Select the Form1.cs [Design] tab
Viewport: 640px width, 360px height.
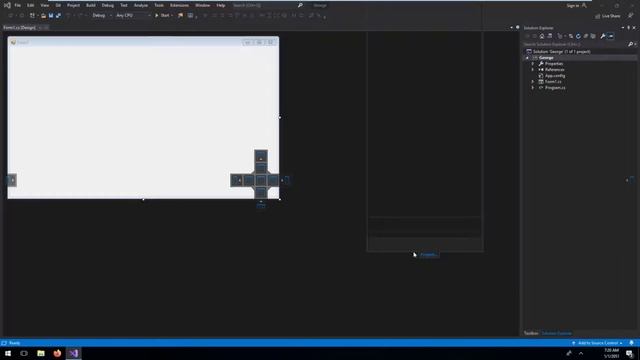coord(19,27)
